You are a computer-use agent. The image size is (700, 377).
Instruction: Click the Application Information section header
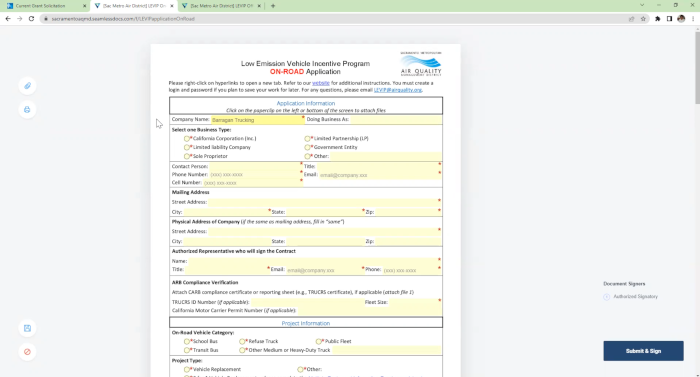(x=306, y=103)
